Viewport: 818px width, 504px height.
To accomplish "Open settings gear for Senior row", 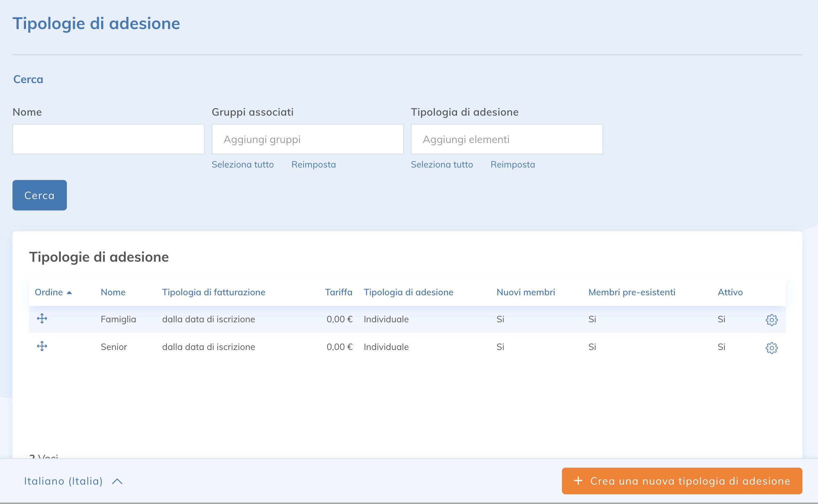I will tap(771, 348).
